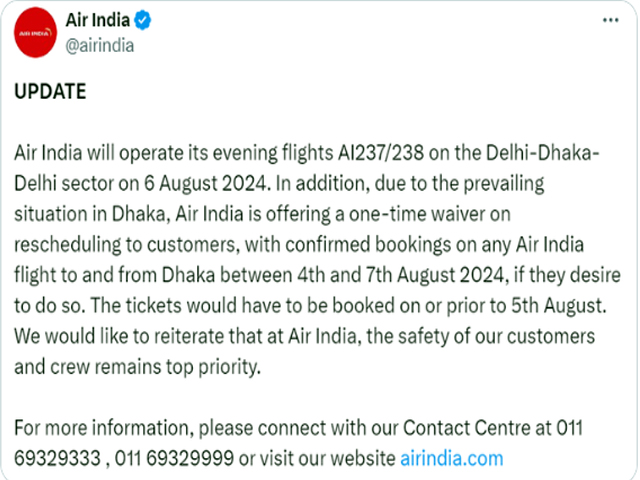The width and height of the screenshot is (640, 480).
Task: Click the text 4th and 7th August 2024
Action: (402, 275)
